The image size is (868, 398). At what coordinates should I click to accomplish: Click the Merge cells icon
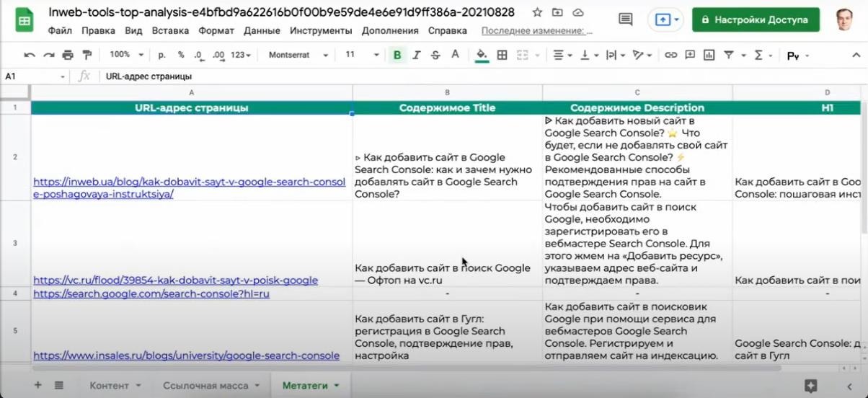click(x=523, y=55)
